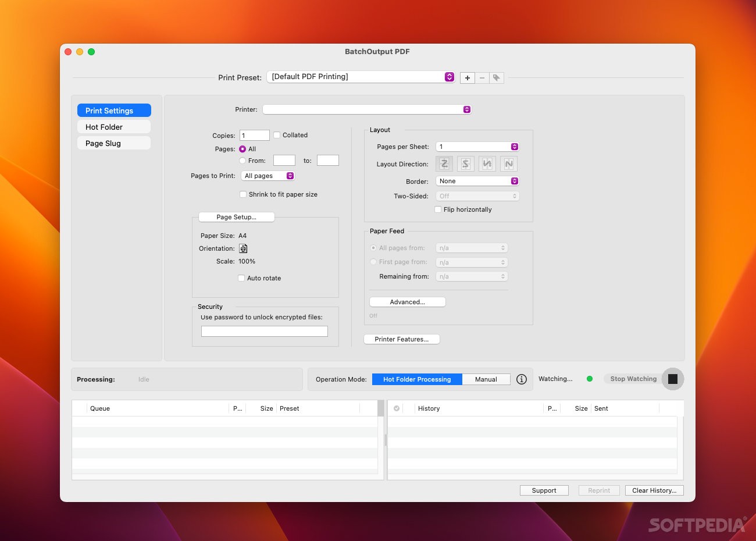Open the Remaining from tray dropdown

[x=472, y=276]
